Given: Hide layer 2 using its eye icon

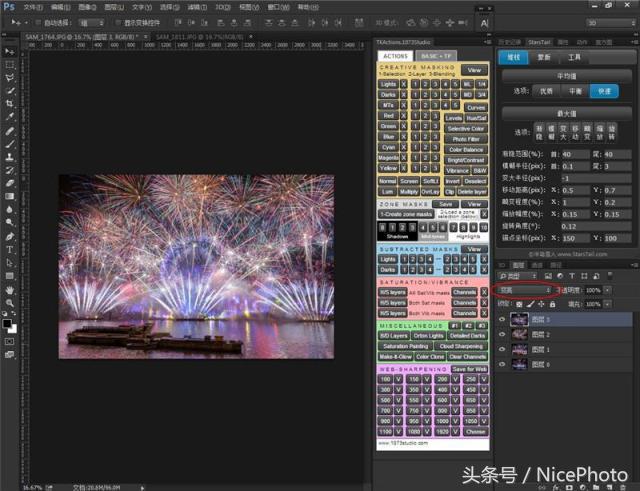Looking at the screenshot, I should [502, 335].
